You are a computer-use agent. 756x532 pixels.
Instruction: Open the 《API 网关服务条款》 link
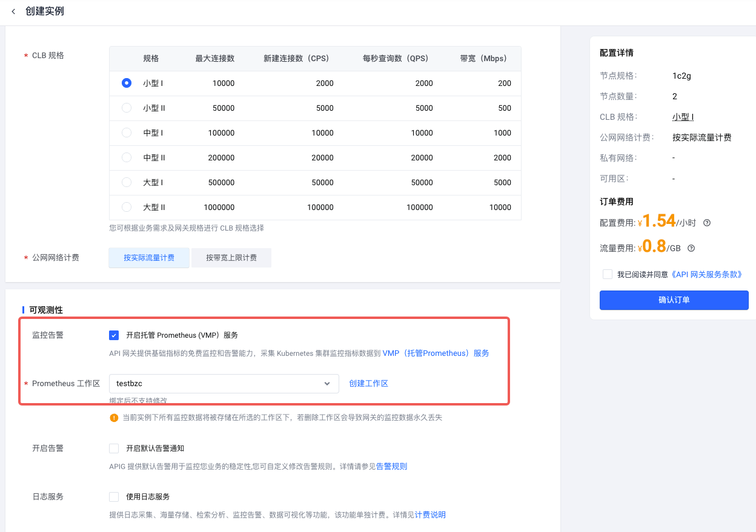706,275
